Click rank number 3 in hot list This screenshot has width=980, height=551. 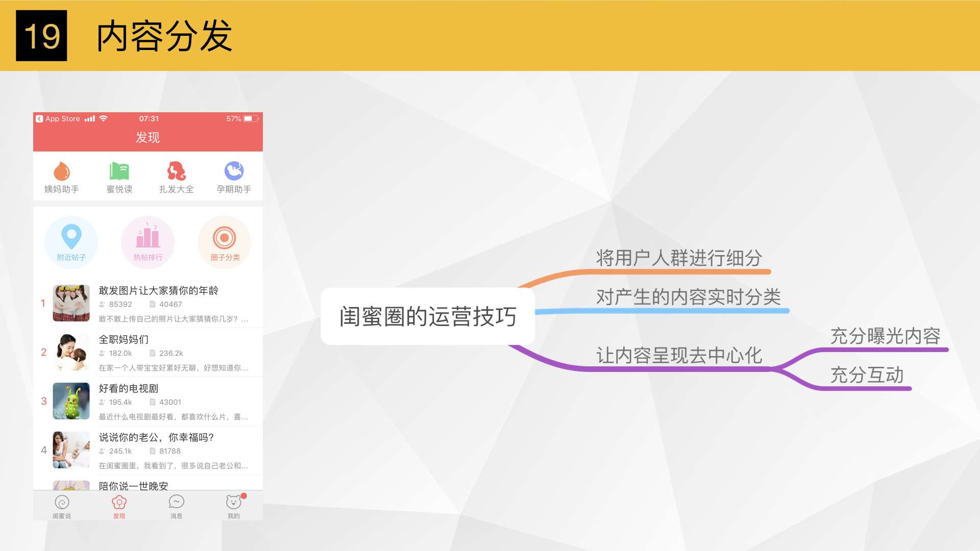[44, 401]
